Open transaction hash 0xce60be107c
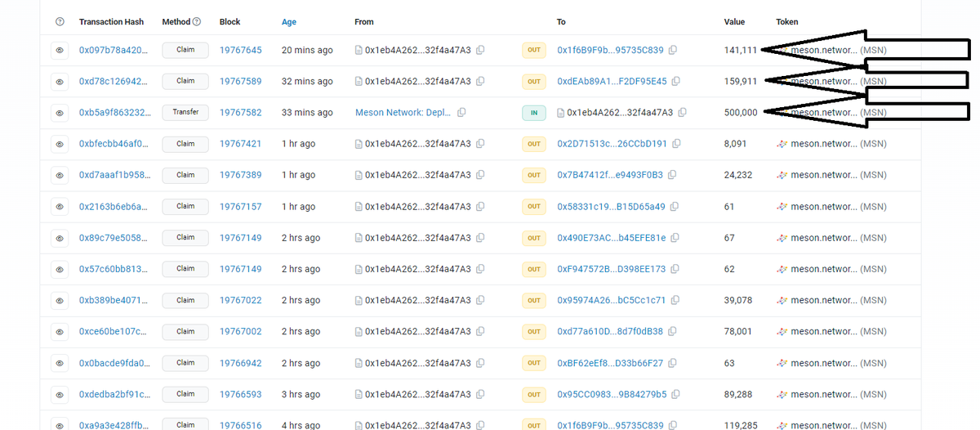 pyautogui.click(x=113, y=331)
